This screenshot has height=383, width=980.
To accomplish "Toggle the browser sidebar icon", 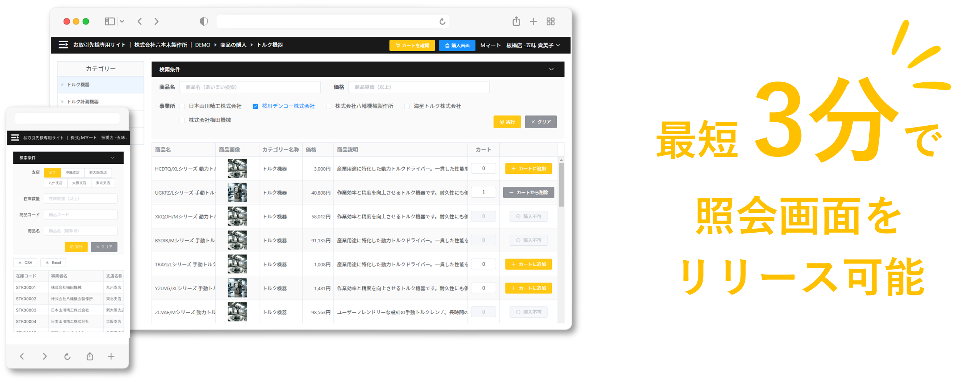I will click(110, 22).
